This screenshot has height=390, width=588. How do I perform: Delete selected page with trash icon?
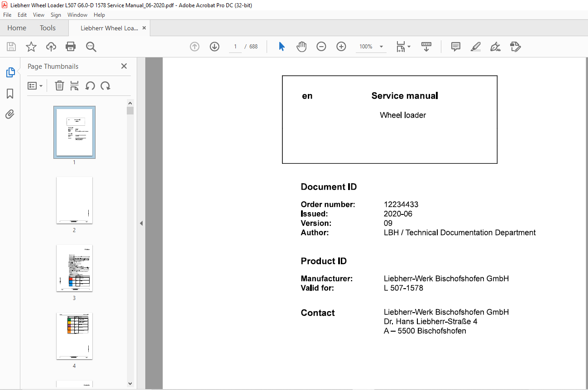tap(59, 86)
